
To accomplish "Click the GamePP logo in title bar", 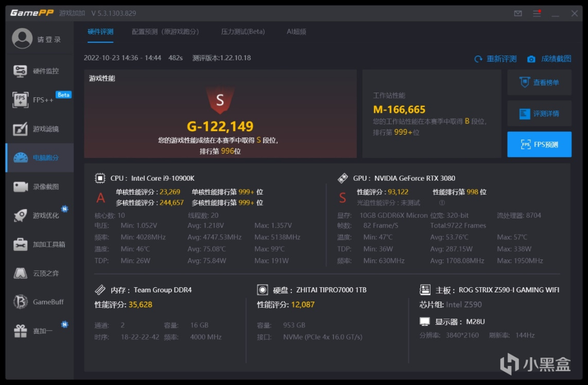I will [32, 13].
